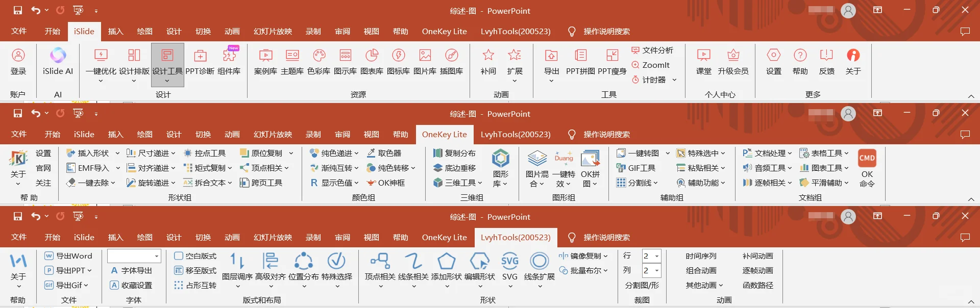This screenshot has width=980, height=308.
Task: Launch ZoomIt tool
Action: pyautogui.click(x=650, y=65)
